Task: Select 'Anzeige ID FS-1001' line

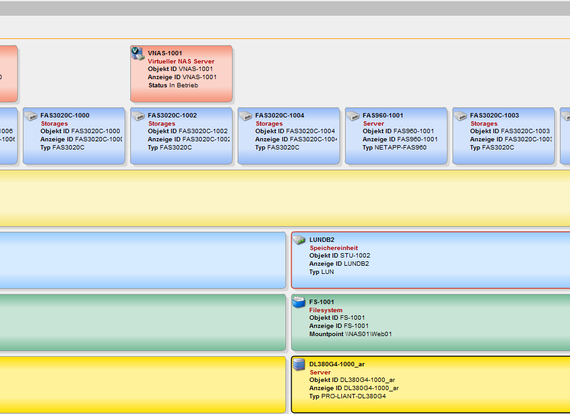Action: (339, 326)
